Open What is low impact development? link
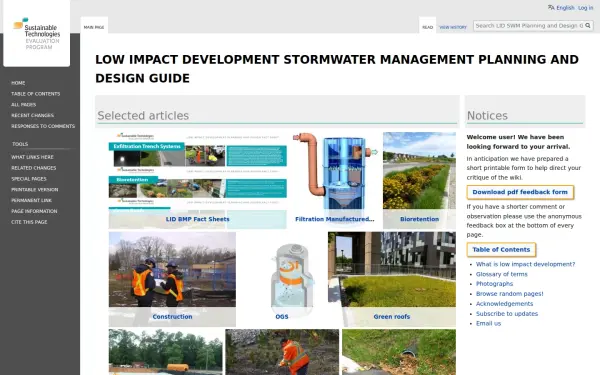 [x=525, y=264]
